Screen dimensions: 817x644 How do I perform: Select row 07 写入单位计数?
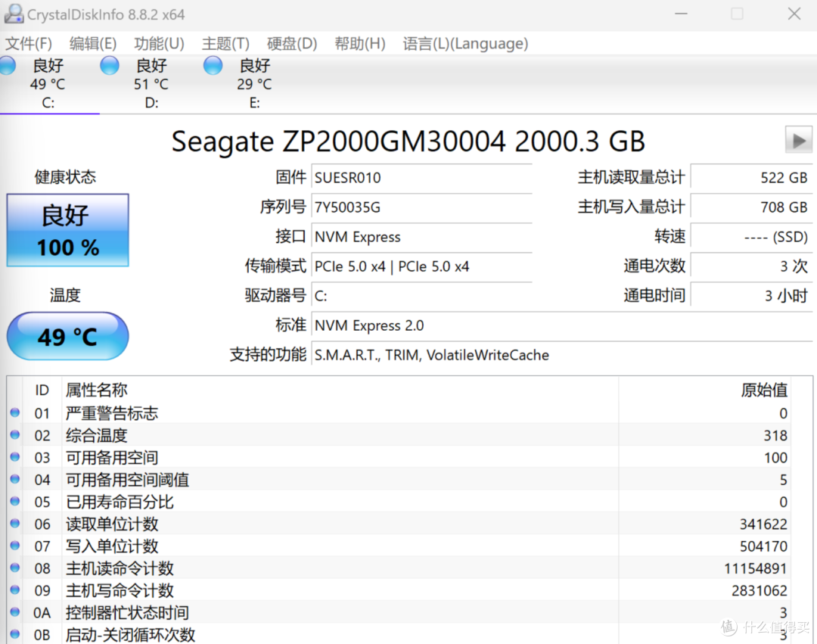(x=399, y=546)
